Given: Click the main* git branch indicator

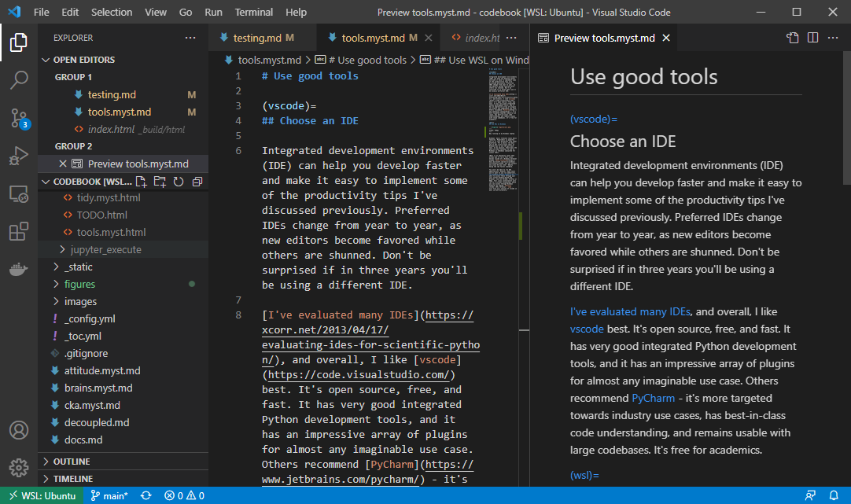Looking at the screenshot, I should 109,495.
